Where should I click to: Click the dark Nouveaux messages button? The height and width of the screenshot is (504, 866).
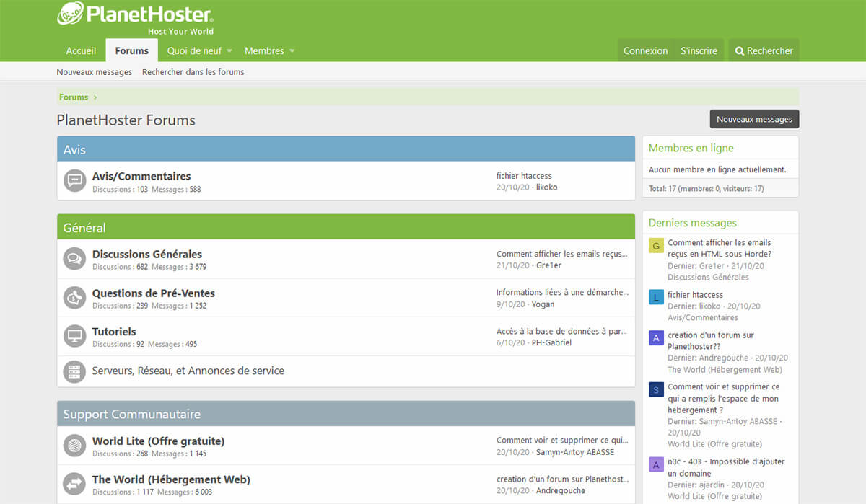[754, 119]
